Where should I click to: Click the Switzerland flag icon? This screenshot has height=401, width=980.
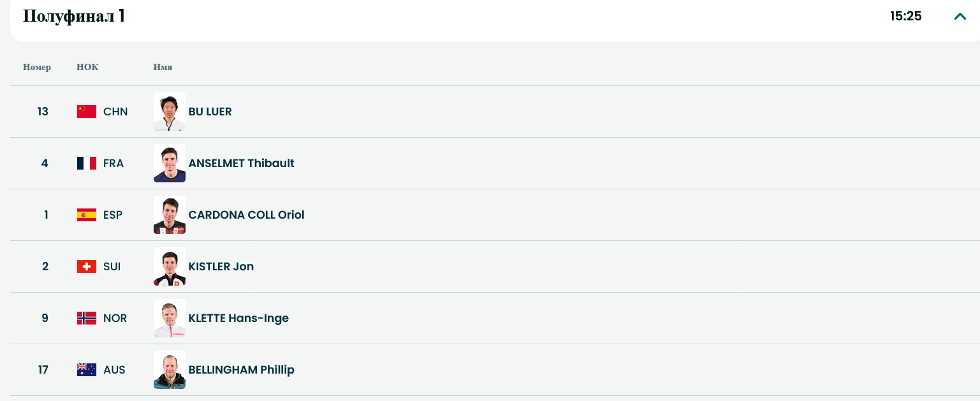coord(86,266)
